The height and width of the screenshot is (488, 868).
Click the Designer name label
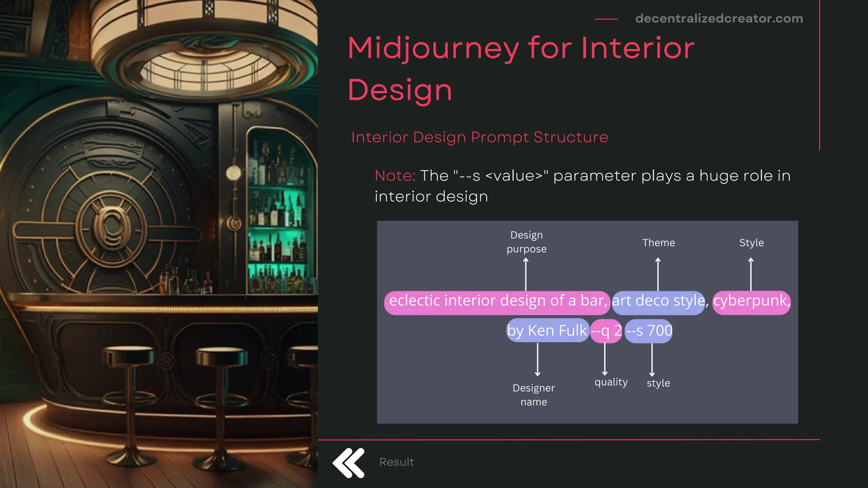pos(534,395)
